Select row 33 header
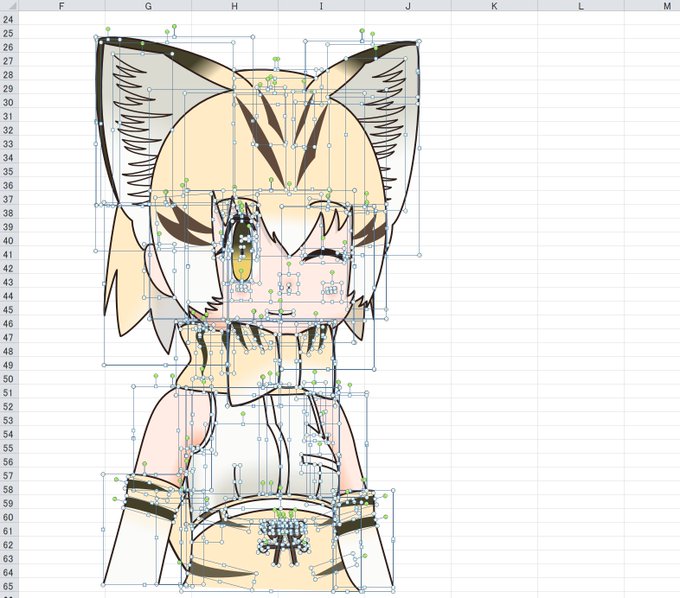680x598 pixels. pos(9,144)
